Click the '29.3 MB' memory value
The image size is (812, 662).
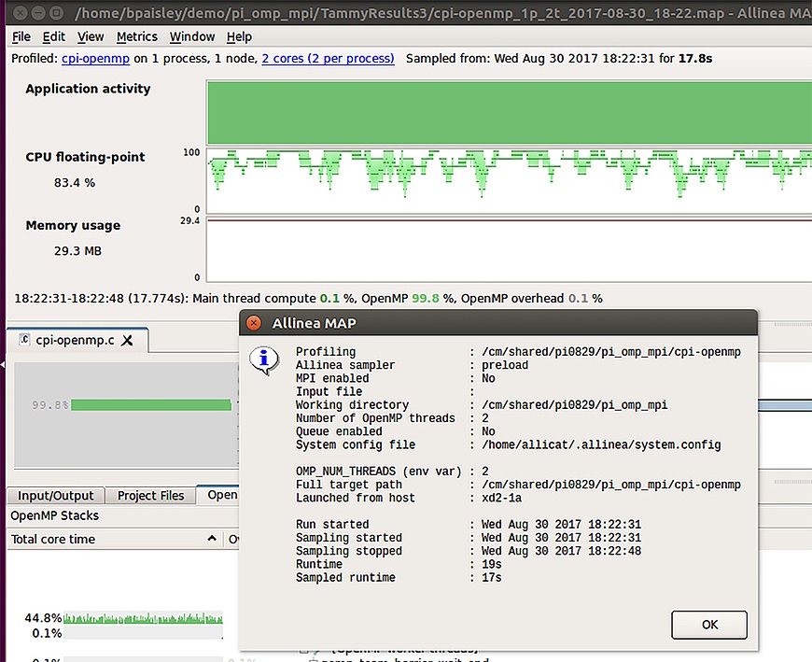pos(77,251)
